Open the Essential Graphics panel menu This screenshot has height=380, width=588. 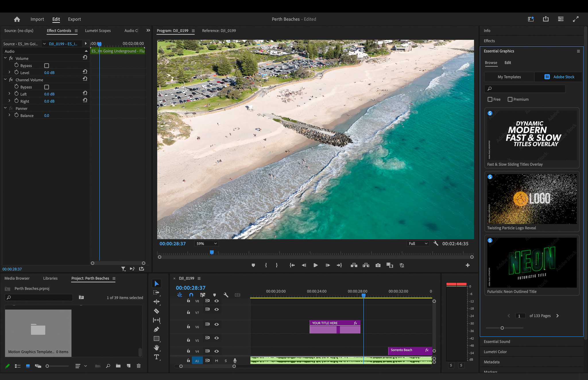(579, 51)
